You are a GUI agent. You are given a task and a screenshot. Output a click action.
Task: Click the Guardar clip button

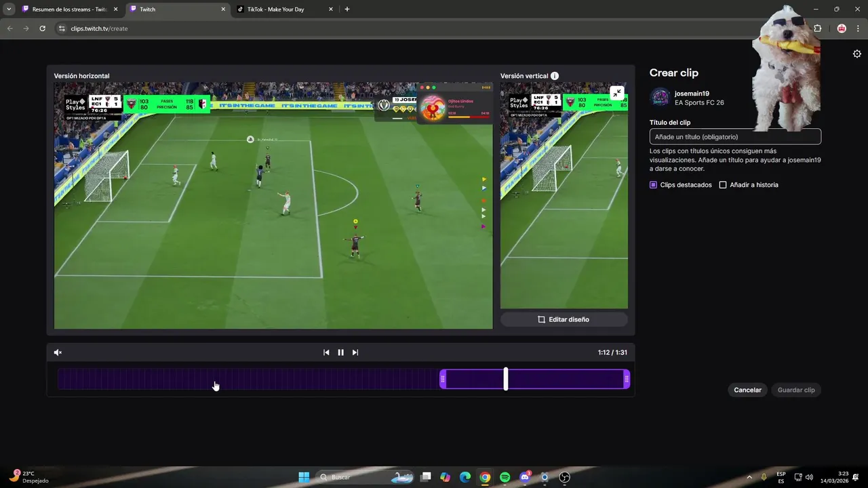coord(796,390)
